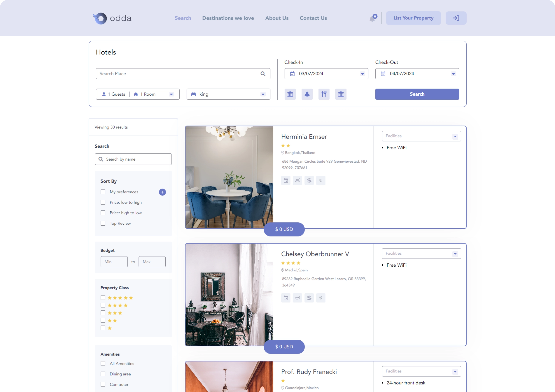The height and width of the screenshot is (392, 555).
Task: Click the location pin icon on Herminia Ernser card
Action: (x=321, y=180)
